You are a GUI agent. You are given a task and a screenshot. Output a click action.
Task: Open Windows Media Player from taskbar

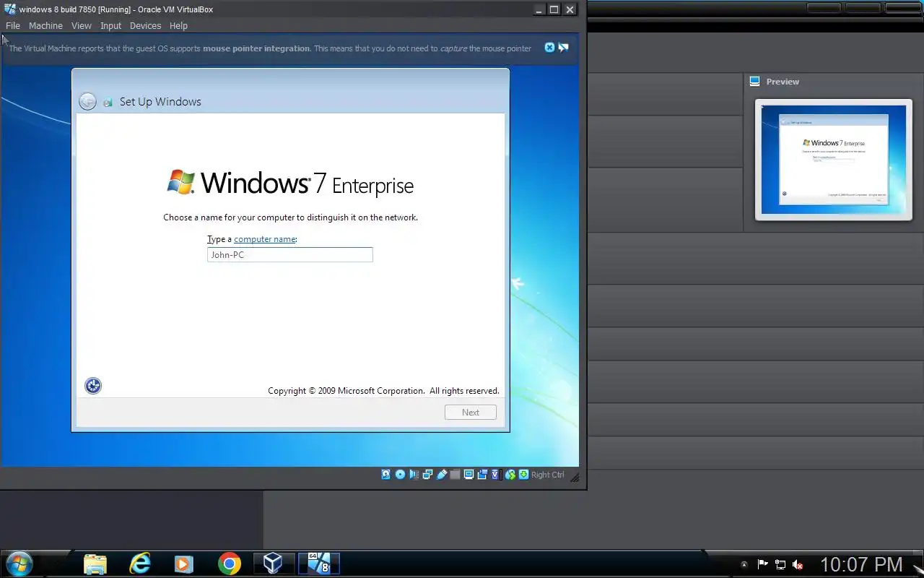coord(184,564)
